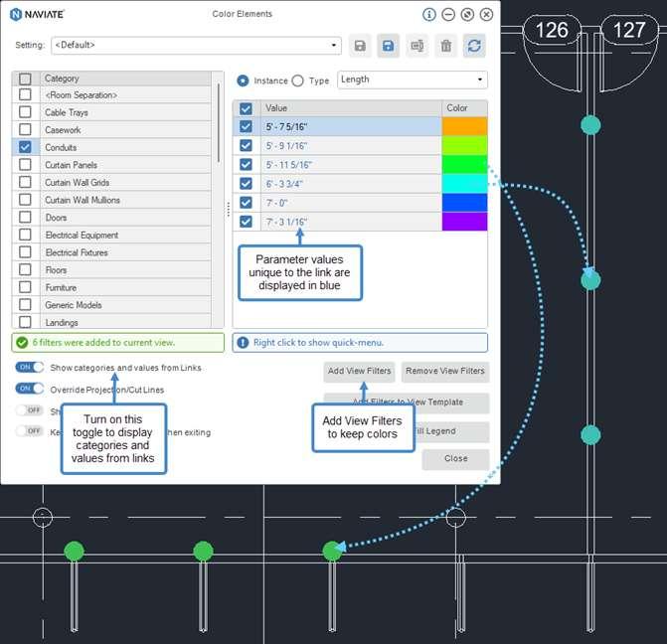The width and height of the screenshot is (667, 644).
Task: Open the Setting Default dropdown
Action: coord(196,45)
